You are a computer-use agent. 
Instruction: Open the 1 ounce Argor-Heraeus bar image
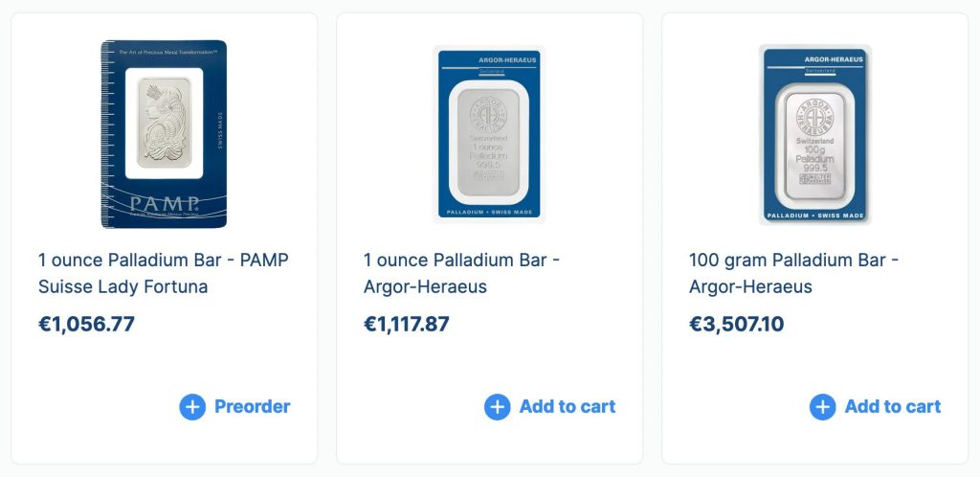coord(489,134)
